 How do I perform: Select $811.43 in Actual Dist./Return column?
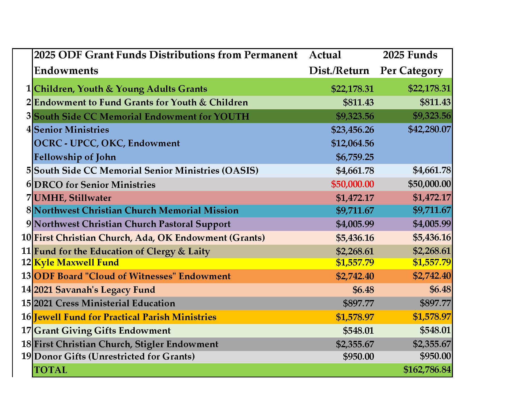click(x=358, y=103)
